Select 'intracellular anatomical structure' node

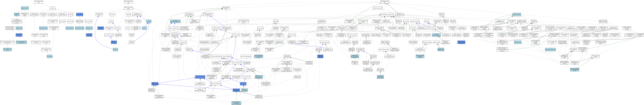point(137,15)
